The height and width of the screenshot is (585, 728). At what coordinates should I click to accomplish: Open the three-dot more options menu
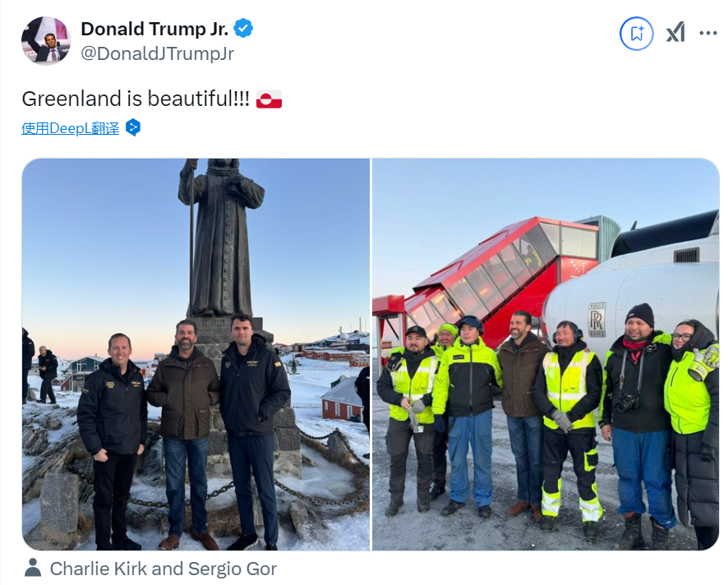click(x=708, y=33)
